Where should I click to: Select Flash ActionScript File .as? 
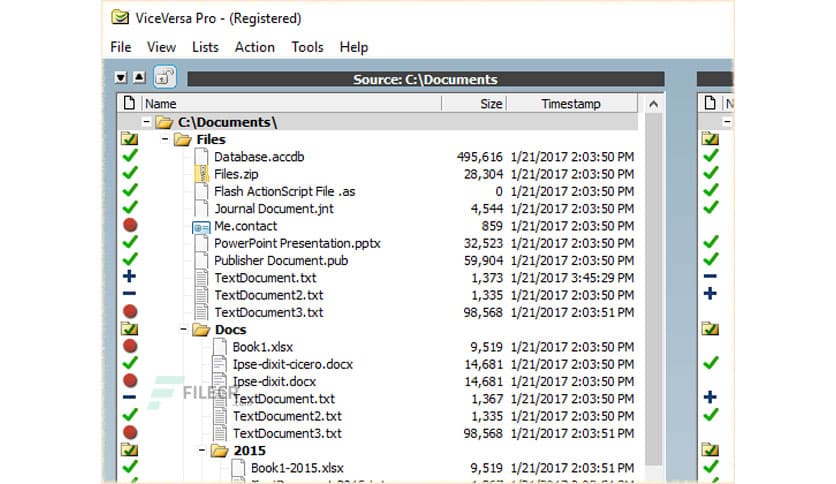point(284,191)
